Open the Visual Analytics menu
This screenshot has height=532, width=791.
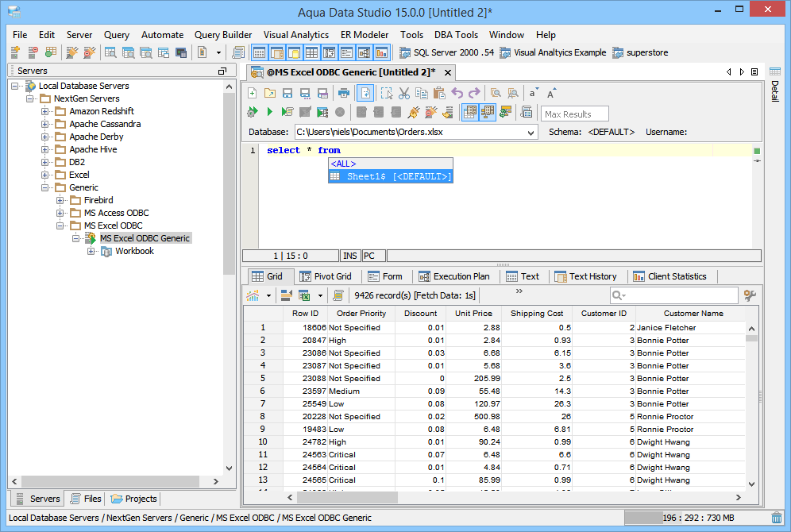(x=296, y=35)
